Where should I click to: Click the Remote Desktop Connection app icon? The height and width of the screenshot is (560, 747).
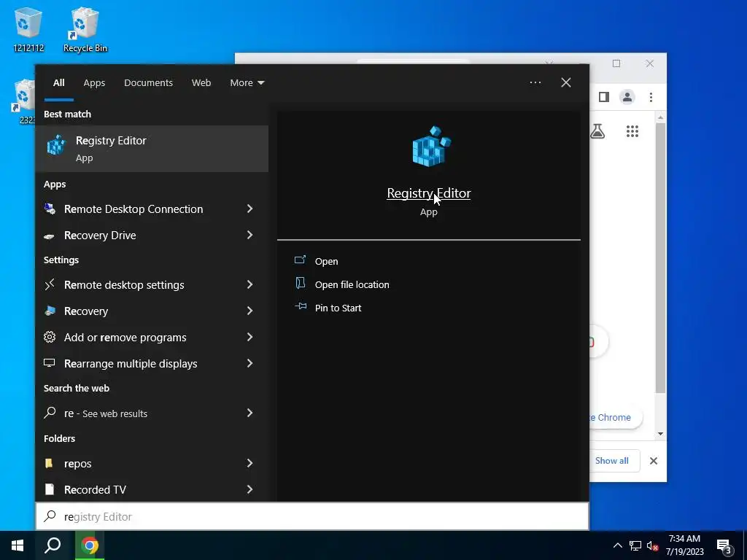[50, 209]
